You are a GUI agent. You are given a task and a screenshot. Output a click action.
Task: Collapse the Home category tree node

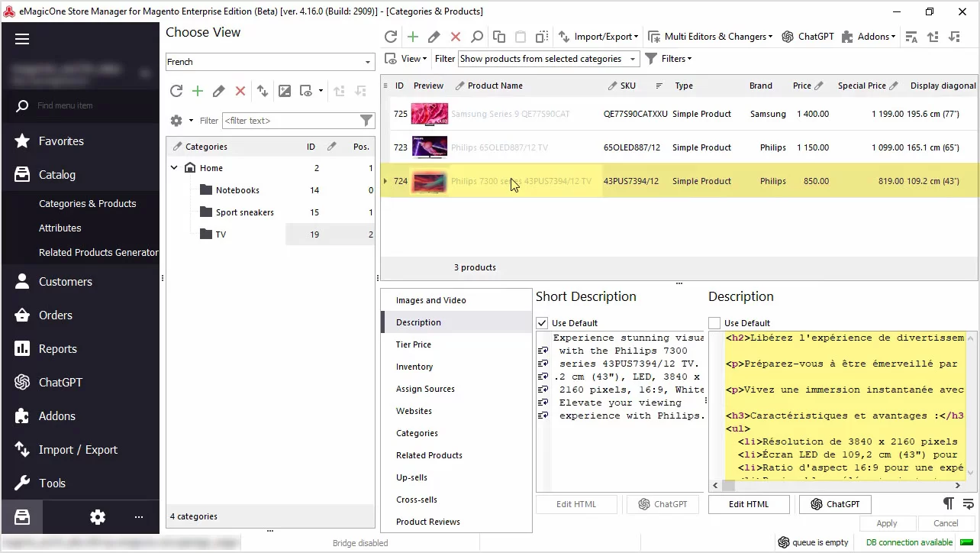click(x=174, y=168)
